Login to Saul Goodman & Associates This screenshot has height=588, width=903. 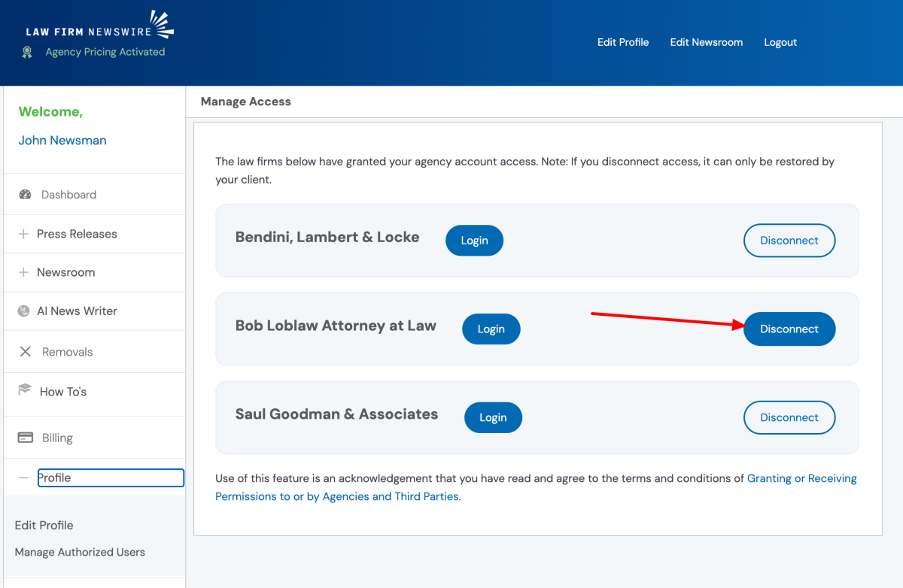tap(493, 418)
